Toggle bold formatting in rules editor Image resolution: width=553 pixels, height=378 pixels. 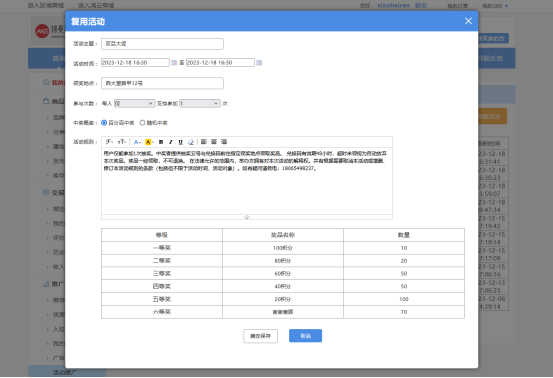click(161, 142)
